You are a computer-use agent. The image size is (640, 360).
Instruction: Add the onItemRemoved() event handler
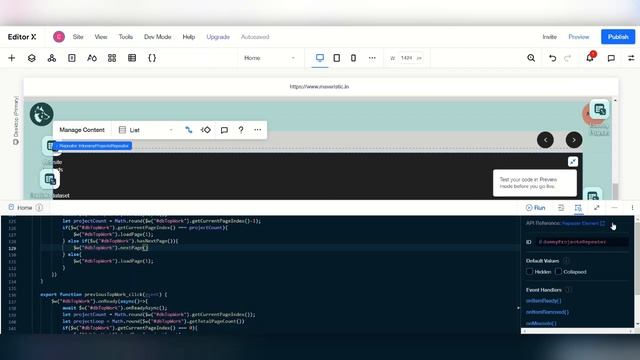547,312
